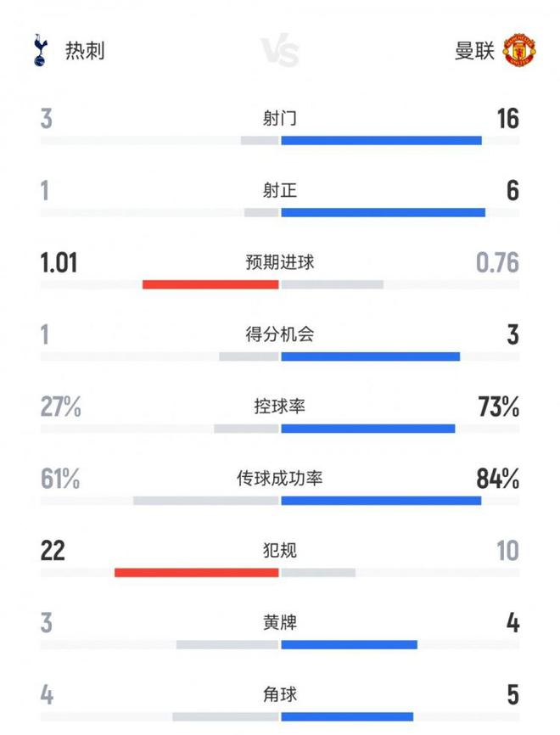The width and height of the screenshot is (560, 735).
Task: Click the blue 射门 shots bar
Action: coord(381,140)
